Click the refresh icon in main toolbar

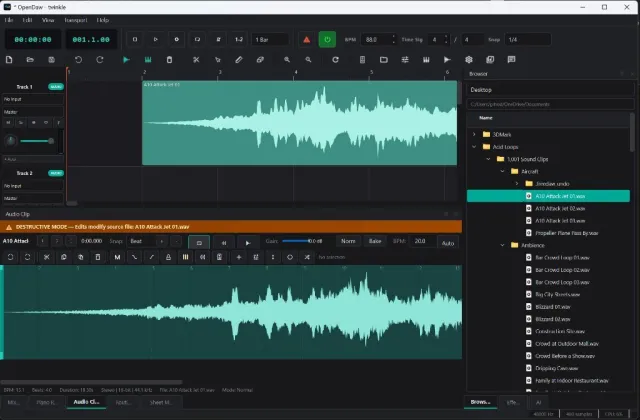[335, 60]
